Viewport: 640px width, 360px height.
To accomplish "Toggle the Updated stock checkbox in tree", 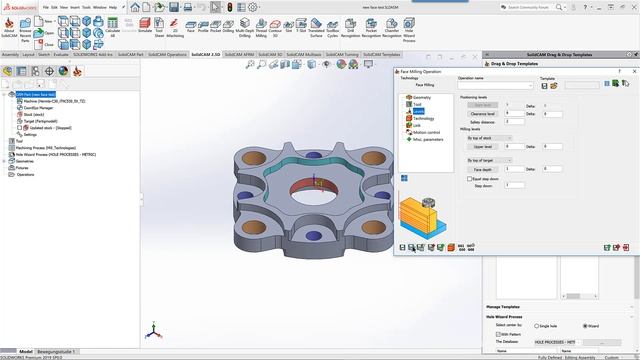I will pyautogui.click(x=19, y=128).
